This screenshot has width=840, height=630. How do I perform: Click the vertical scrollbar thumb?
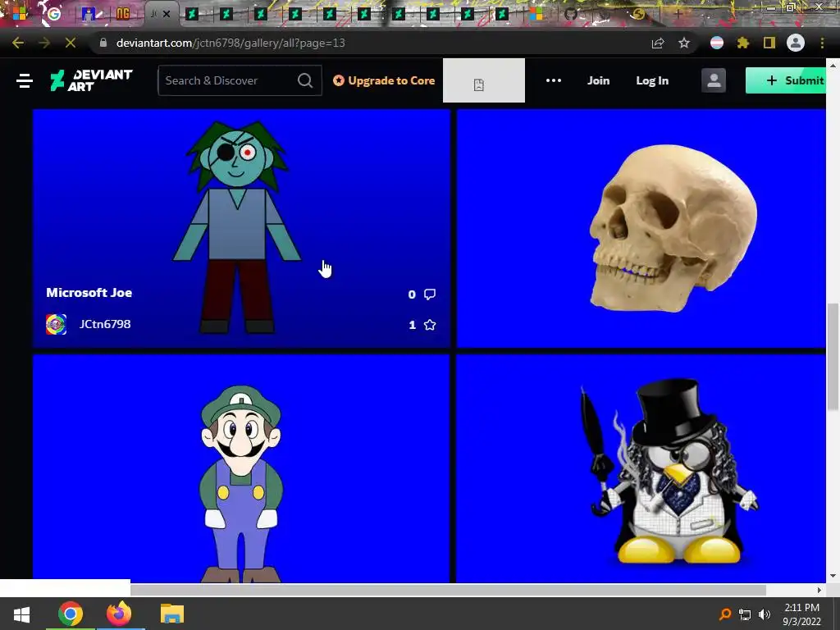[833, 357]
